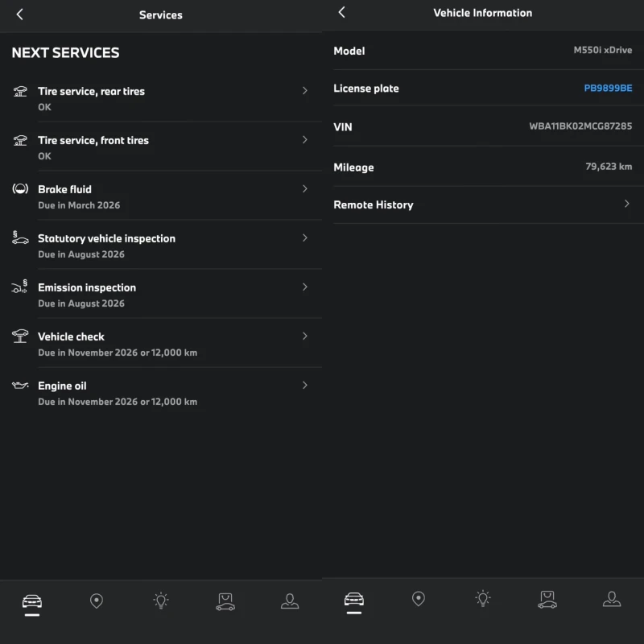644x644 pixels.
Task: Tap the brake fluid warning icon
Action: (x=20, y=189)
